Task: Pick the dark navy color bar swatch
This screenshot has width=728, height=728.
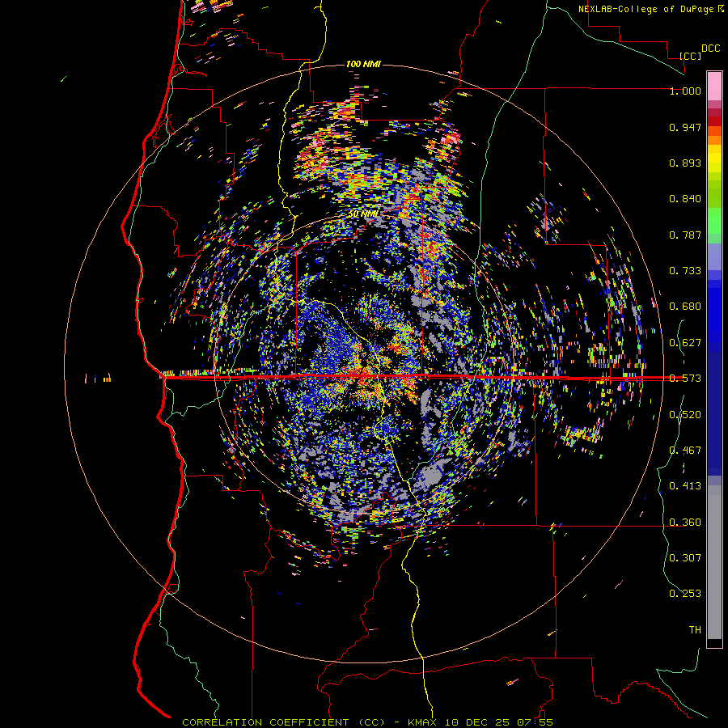Action: (714, 413)
